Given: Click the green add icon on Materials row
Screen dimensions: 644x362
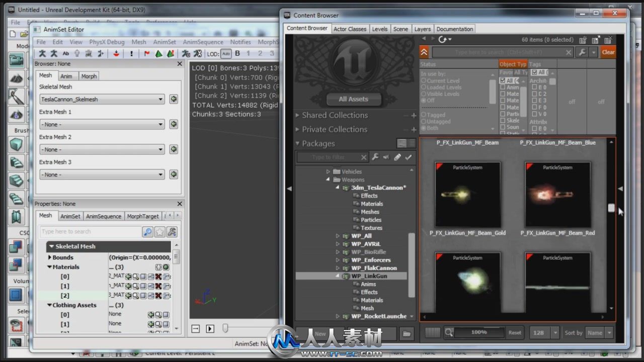Looking at the screenshot, I should click(166, 267).
